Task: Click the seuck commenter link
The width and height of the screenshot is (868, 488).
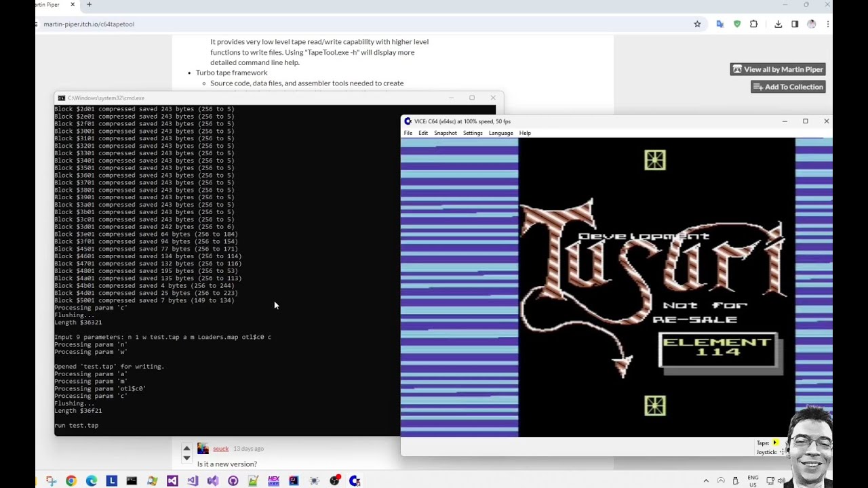Action: [221, 449]
